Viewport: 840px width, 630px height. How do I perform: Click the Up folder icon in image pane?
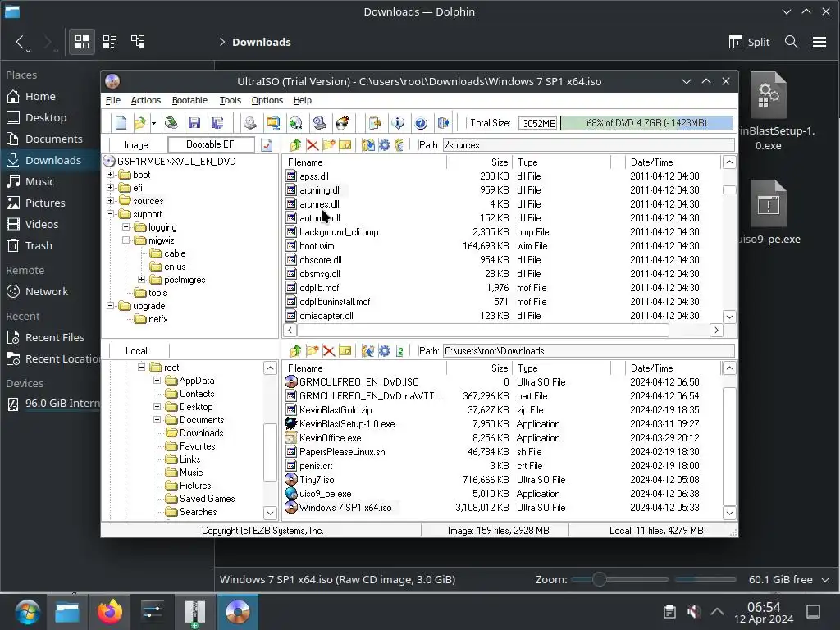[295, 145]
